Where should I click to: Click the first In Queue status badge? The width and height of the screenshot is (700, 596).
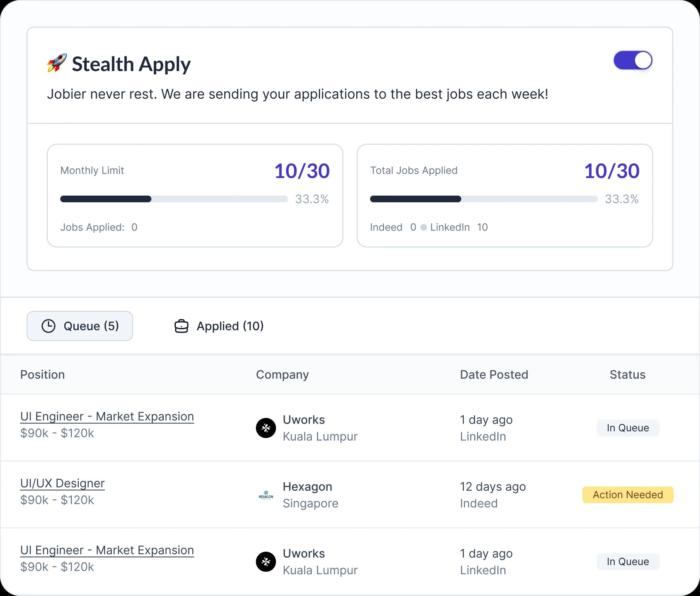[x=628, y=428]
